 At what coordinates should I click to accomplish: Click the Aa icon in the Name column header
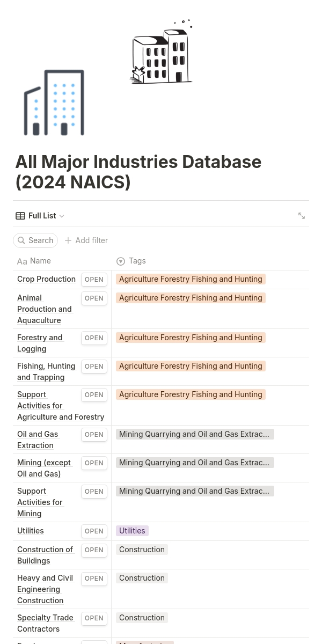[22, 261]
